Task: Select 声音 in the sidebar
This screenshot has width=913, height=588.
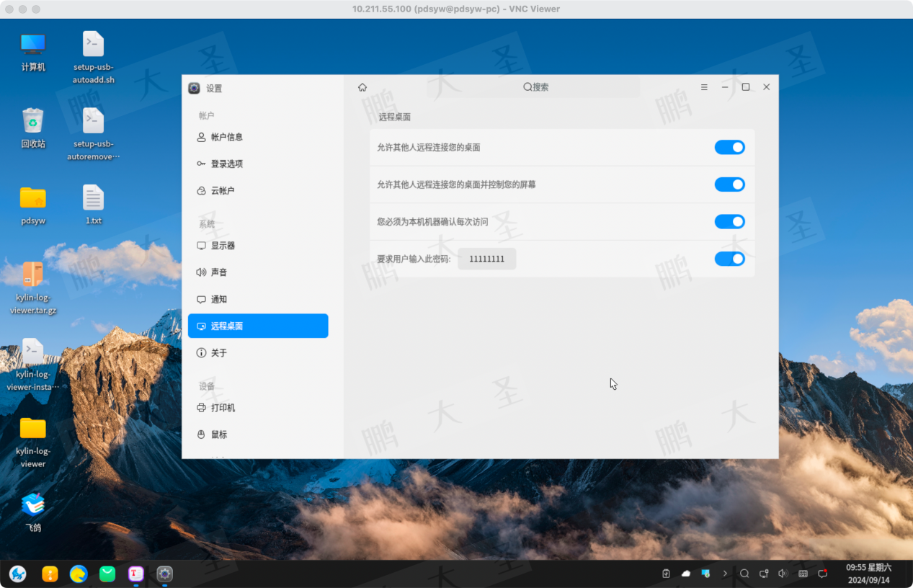Action: 258,272
